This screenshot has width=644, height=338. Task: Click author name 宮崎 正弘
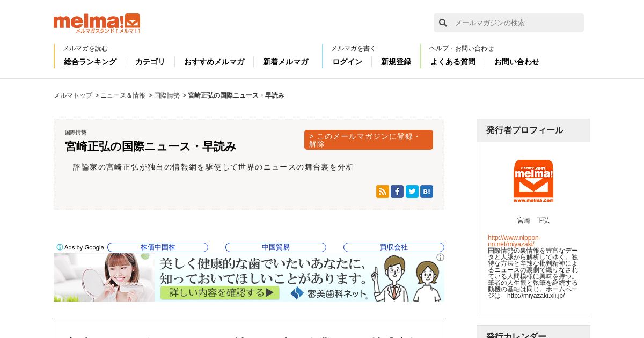[533, 221]
